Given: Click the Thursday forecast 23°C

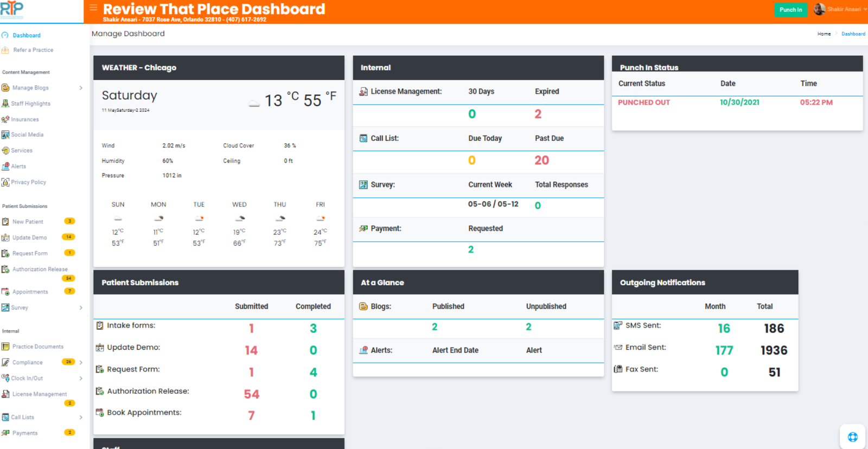Looking at the screenshot, I should point(279,232).
